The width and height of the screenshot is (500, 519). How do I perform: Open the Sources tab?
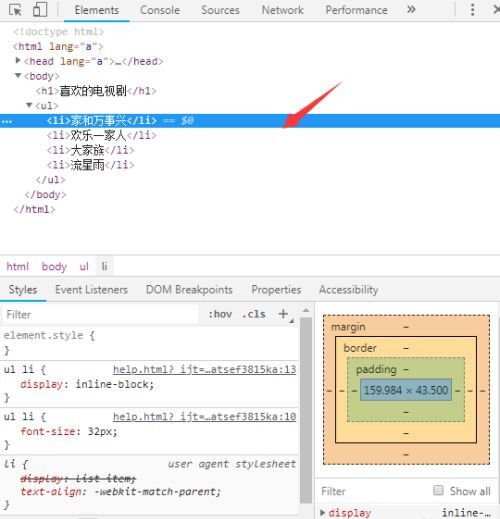pyautogui.click(x=220, y=10)
